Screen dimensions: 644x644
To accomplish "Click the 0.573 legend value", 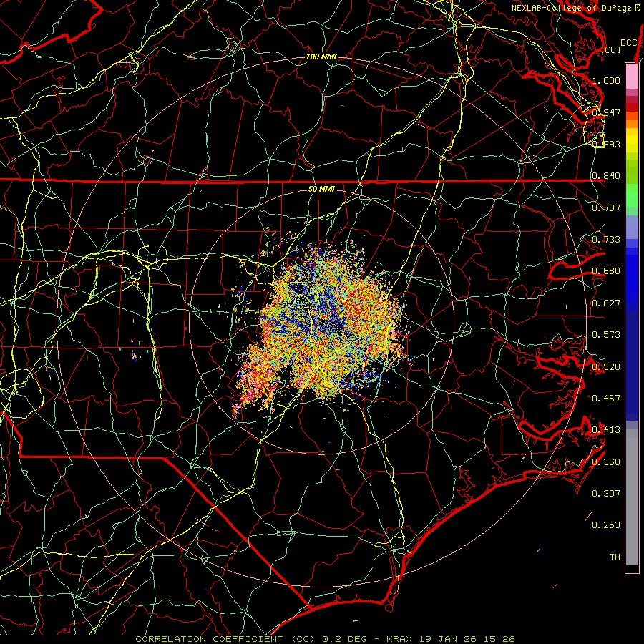I will 606,335.
